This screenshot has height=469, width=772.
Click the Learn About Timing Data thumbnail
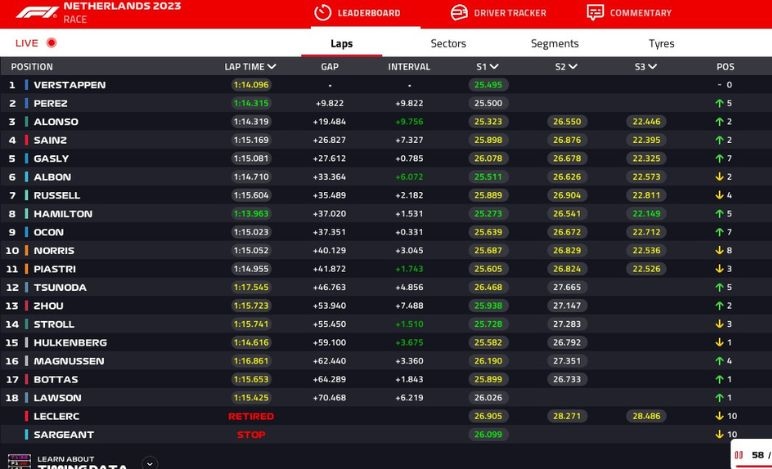pyautogui.click(x=18, y=462)
